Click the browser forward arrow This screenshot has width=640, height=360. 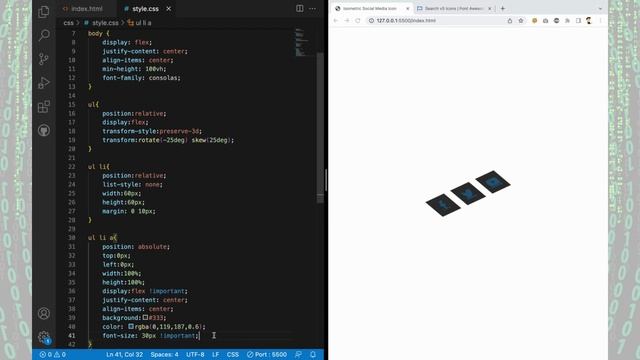[x=347, y=20]
